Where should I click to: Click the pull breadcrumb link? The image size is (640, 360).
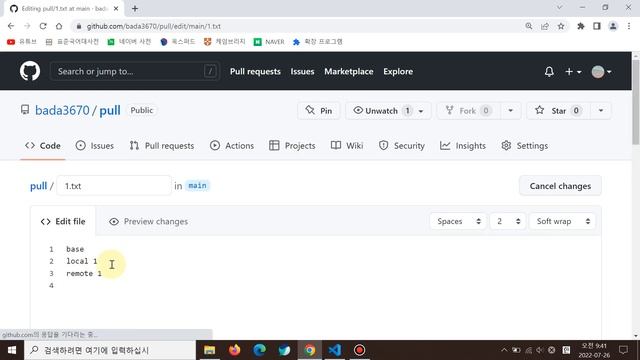38,186
